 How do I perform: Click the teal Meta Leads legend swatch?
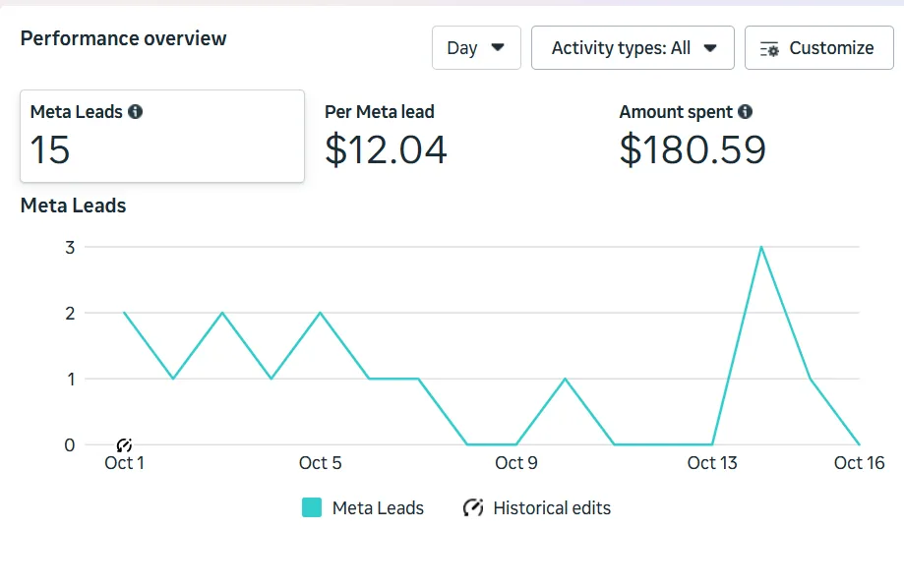coord(312,508)
